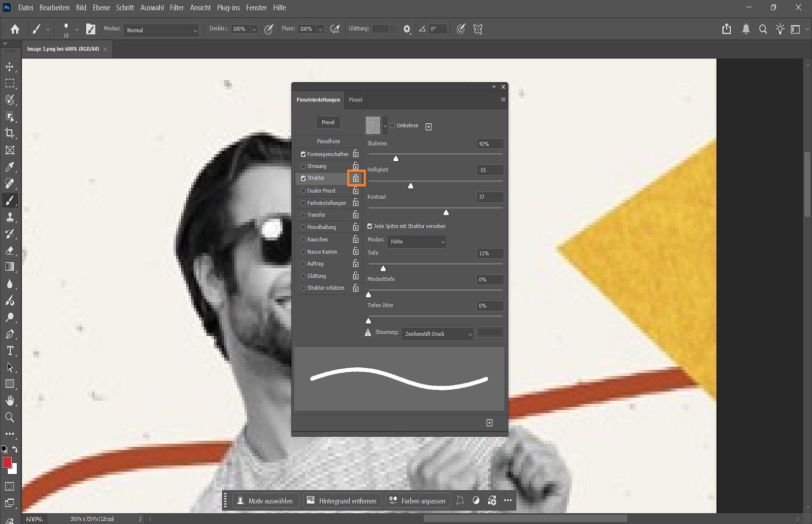Viewport: 812px width, 524px height.
Task: Open the Steuerung dropdown showing Zeichenstift-Druck
Action: [x=437, y=334]
